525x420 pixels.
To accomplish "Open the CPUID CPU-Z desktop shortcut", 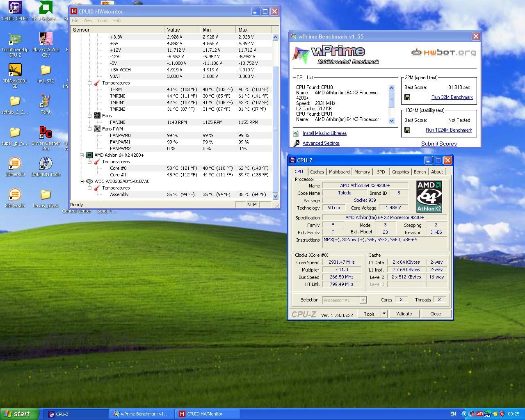I will coord(15,8).
